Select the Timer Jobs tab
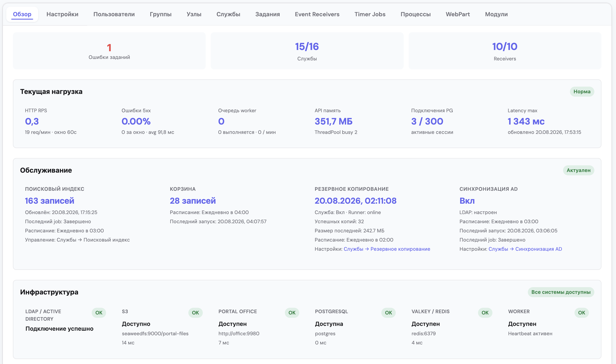The image size is (616, 364). [x=370, y=14]
